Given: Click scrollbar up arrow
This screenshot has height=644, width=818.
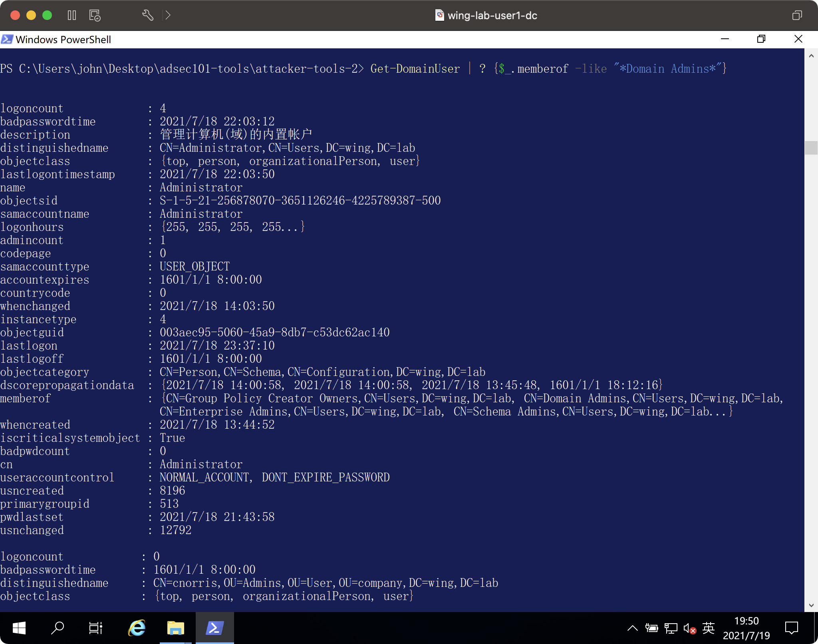Looking at the screenshot, I should tap(811, 56).
